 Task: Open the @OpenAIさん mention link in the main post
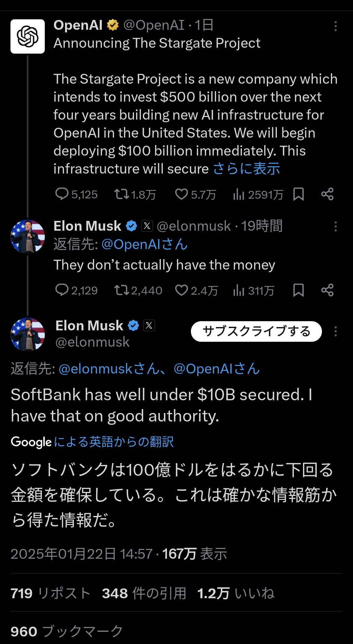pos(216,369)
